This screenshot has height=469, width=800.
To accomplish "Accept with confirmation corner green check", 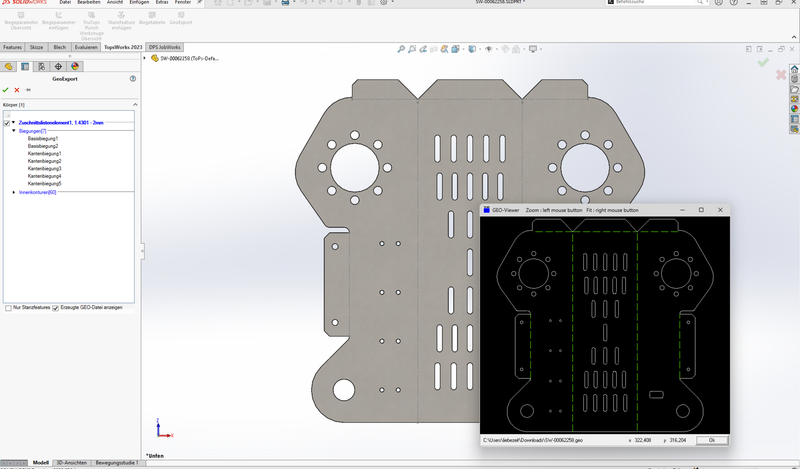I will [x=763, y=62].
